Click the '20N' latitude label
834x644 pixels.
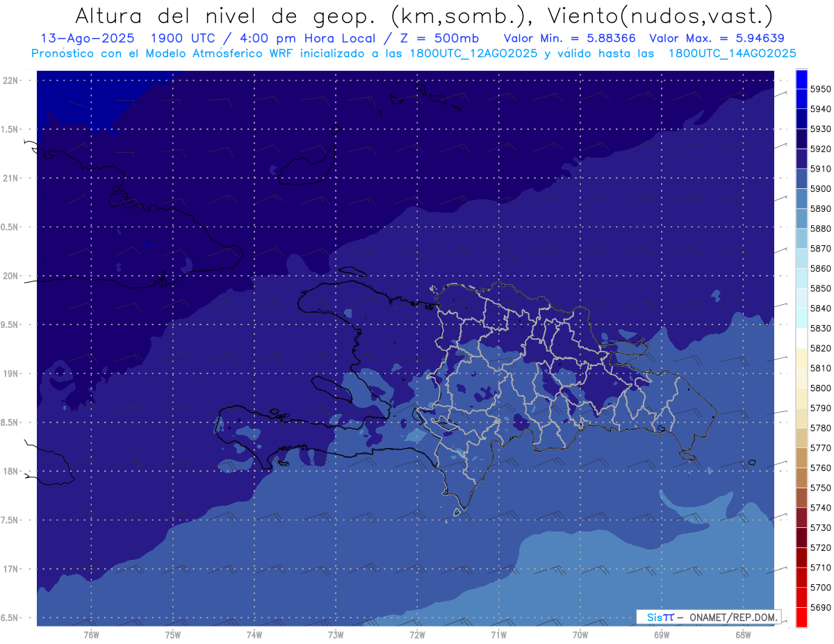coord(10,276)
